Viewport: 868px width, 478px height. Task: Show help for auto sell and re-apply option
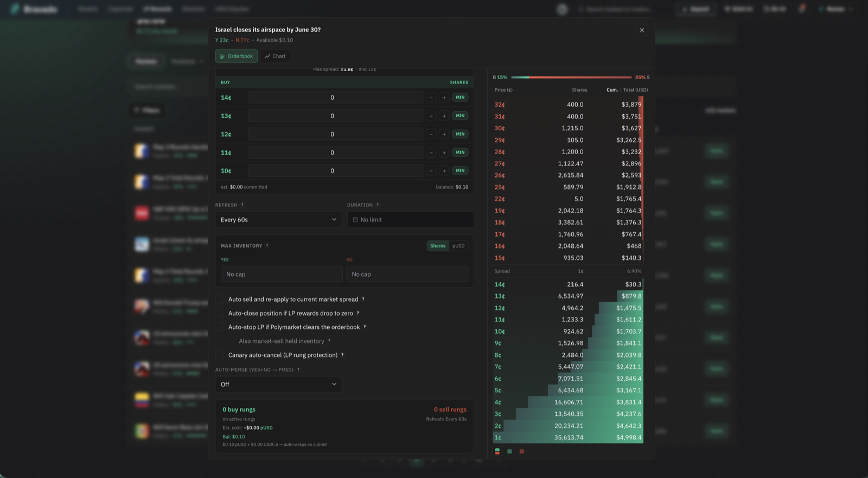point(363,299)
